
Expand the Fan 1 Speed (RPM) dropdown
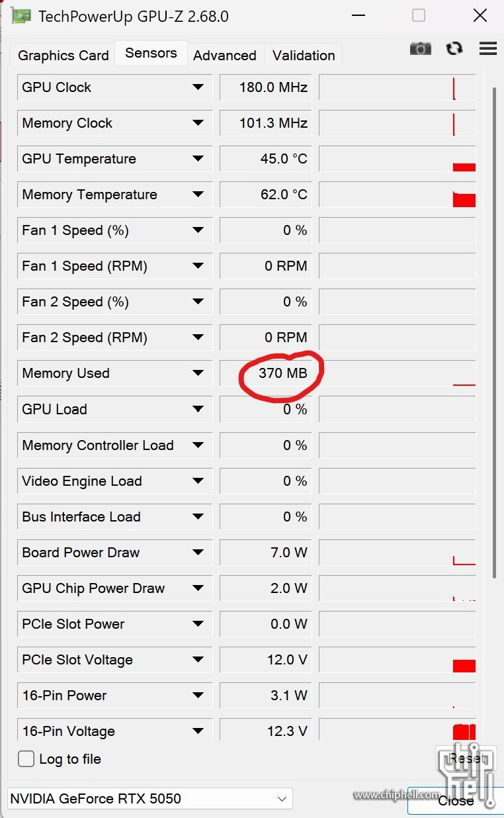coord(198,266)
